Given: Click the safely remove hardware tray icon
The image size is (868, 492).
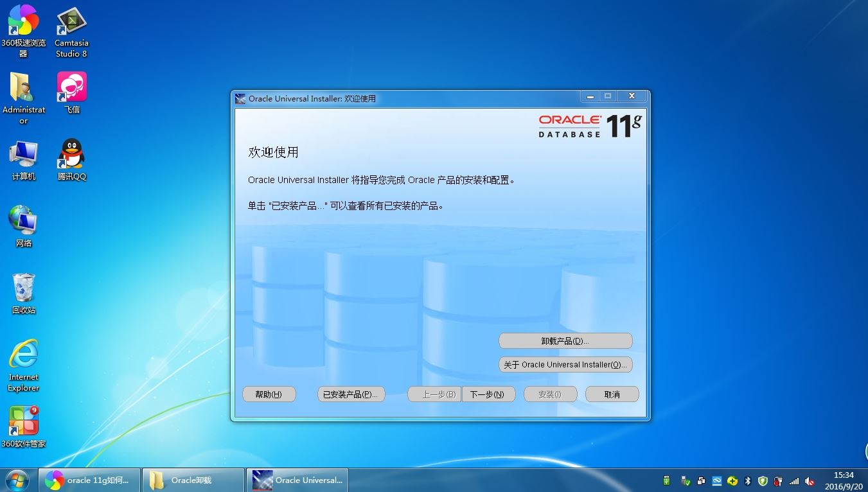Looking at the screenshot, I should coord(686,481).
